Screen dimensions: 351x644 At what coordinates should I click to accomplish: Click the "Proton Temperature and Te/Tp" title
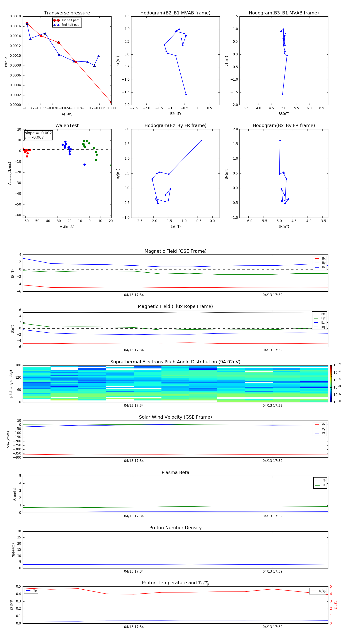coord(175,583)
